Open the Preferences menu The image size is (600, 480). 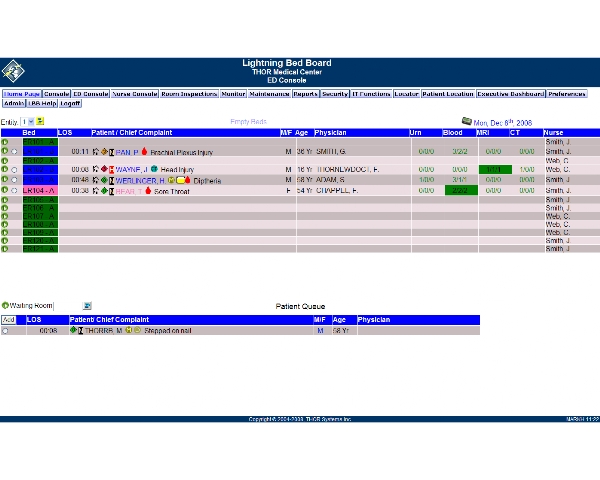566,94
